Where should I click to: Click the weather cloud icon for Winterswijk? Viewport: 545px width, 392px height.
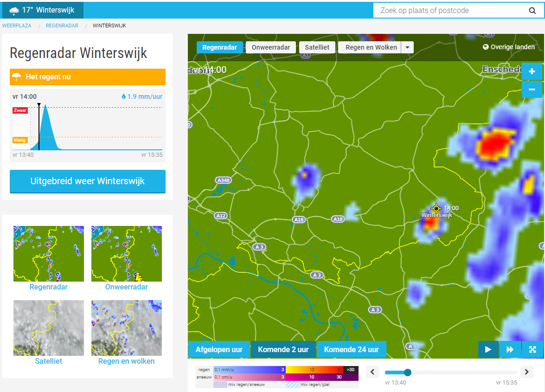click(x=14, y=10)
